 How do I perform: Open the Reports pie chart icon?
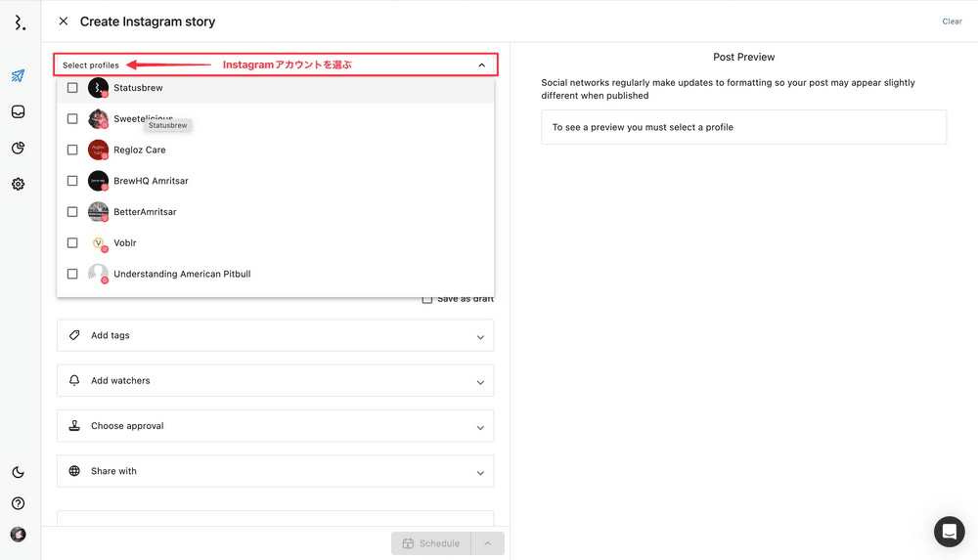point(19,149)
